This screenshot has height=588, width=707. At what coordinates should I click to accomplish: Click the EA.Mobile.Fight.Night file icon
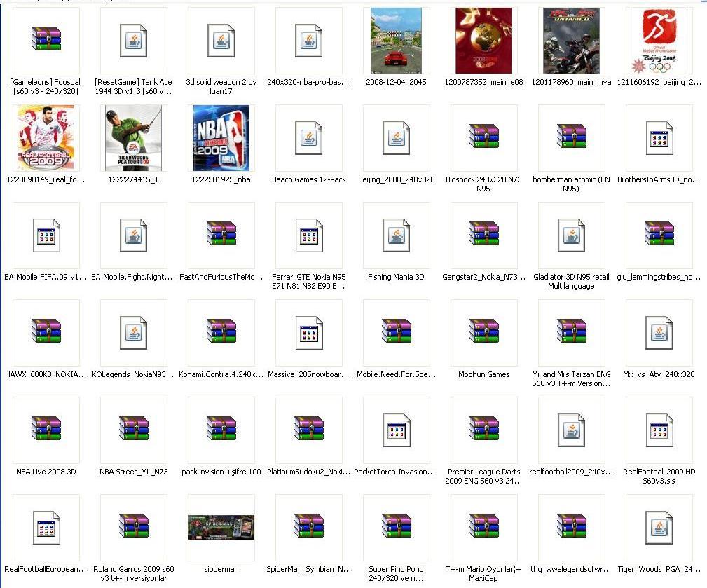click(133, 235)
